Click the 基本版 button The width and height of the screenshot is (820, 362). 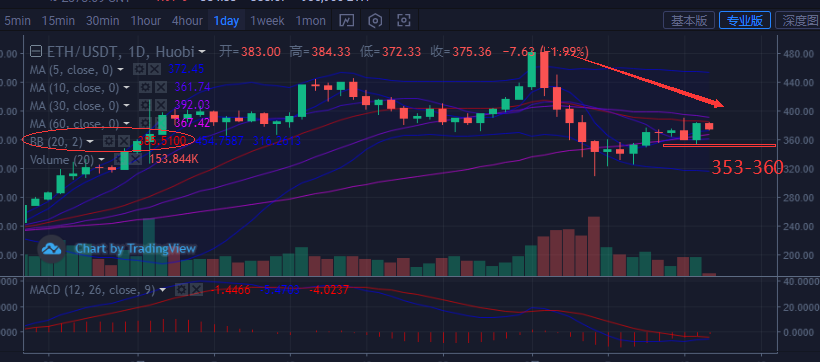click(689, 20)
